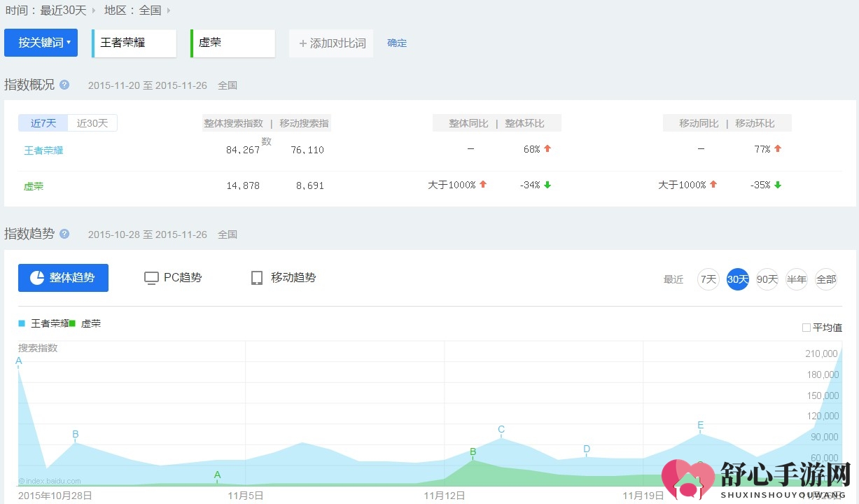Screen dimensions: 859x504
Task: Click the value 8,691
Action: point(310,185)
